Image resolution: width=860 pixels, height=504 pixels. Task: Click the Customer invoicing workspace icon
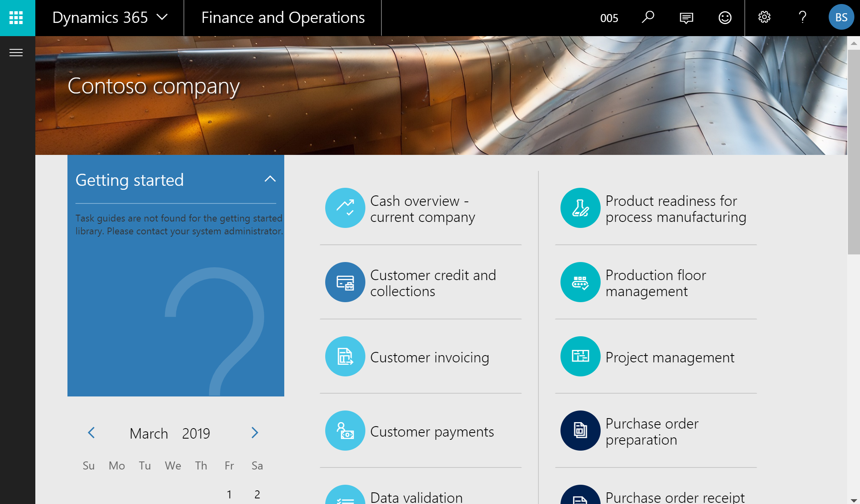pyautogui.click(x=345, y=356)
